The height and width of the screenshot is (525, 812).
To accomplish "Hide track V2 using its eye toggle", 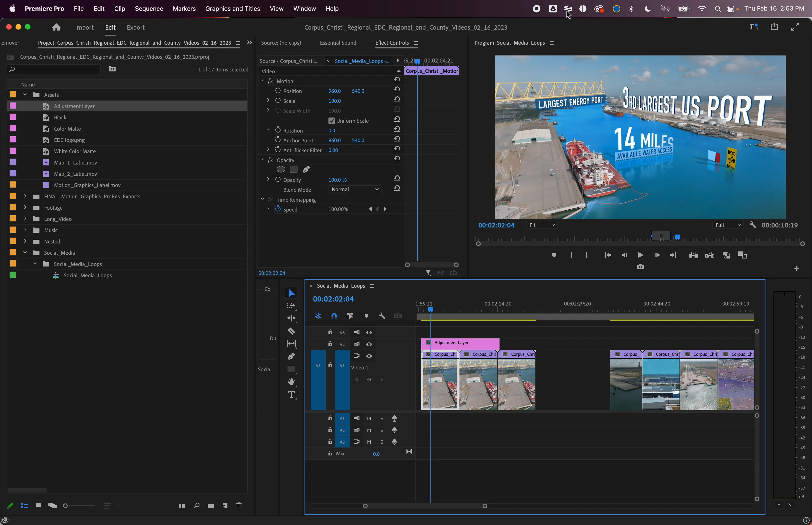I will point(369,344).
